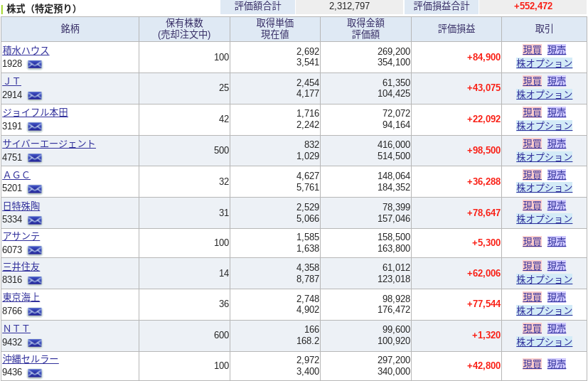
Task: Open 株オプション for ＮＴＴ
Action: pyautogui.click(x=545, y=342)
